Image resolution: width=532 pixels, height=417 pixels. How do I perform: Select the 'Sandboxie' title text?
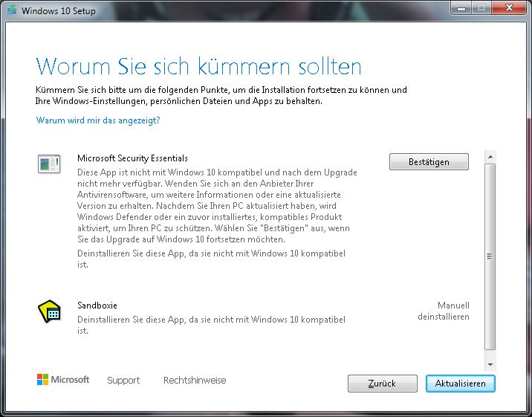pos(97,305)
